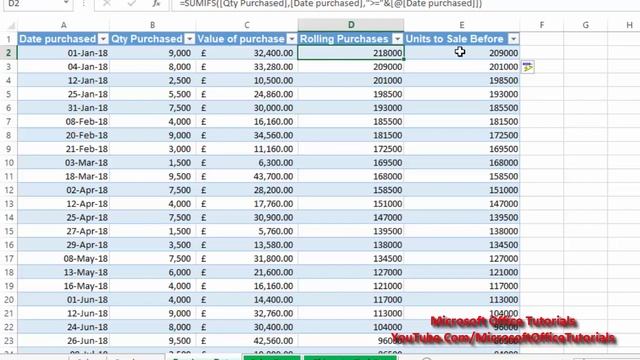Select Units to Sale Before cell 113000
This screenshot has height=360, width=640.
coord(462,300)
